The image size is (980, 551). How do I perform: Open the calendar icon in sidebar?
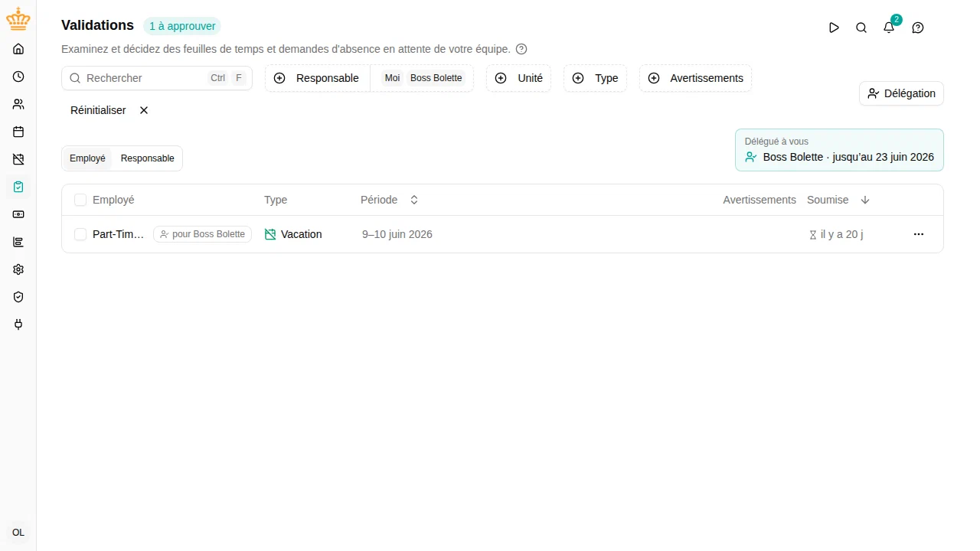click(18, 132)
